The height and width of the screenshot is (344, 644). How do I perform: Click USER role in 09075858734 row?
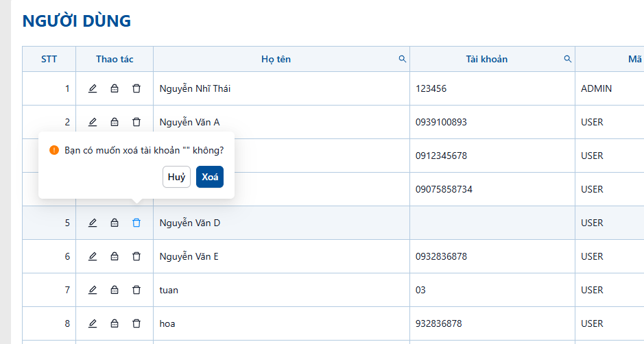coord(592,189)
